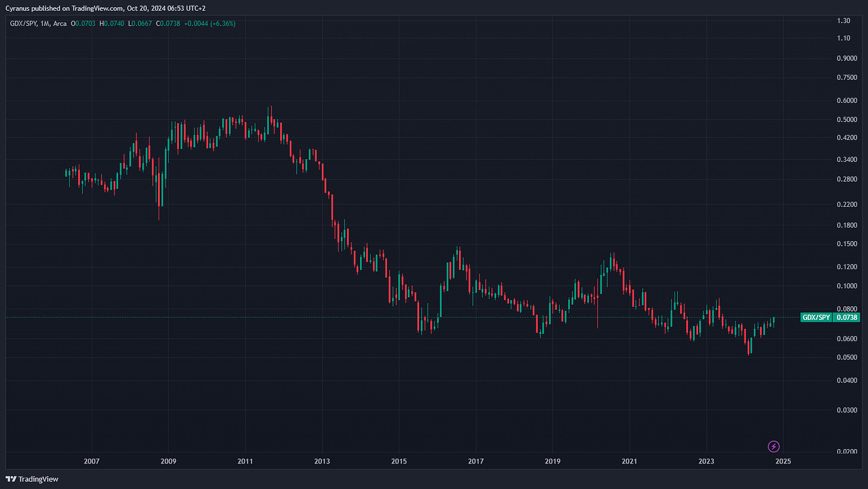Click the 2017 label on time axis

(x=476, y=461)
